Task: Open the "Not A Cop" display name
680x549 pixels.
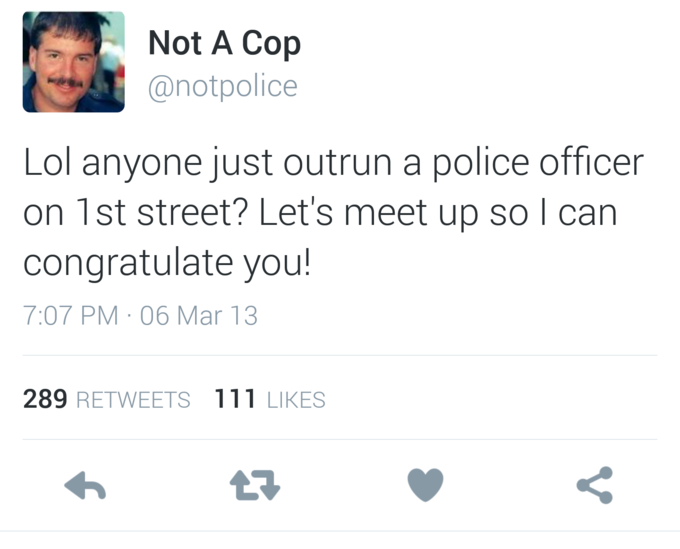Action: [x=224, y=44]
